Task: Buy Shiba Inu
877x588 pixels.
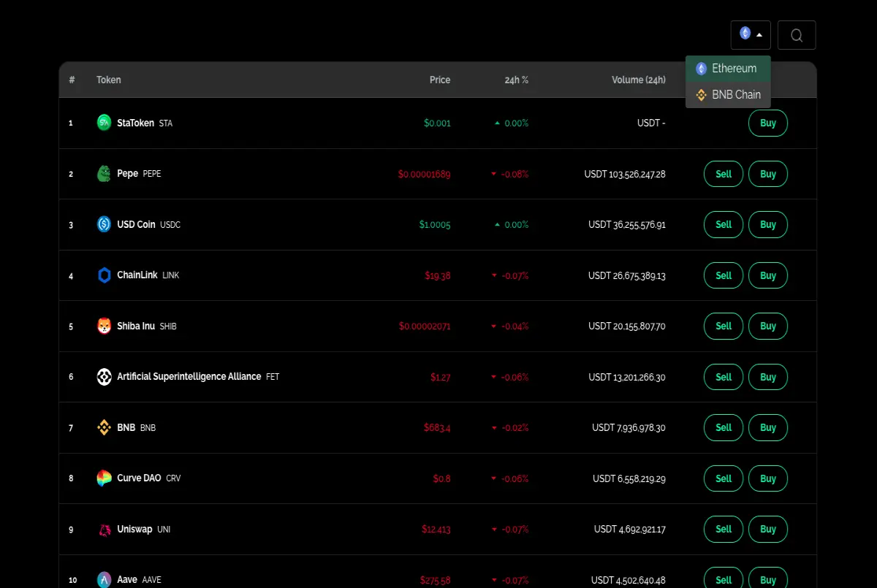Action: [768, 327]
